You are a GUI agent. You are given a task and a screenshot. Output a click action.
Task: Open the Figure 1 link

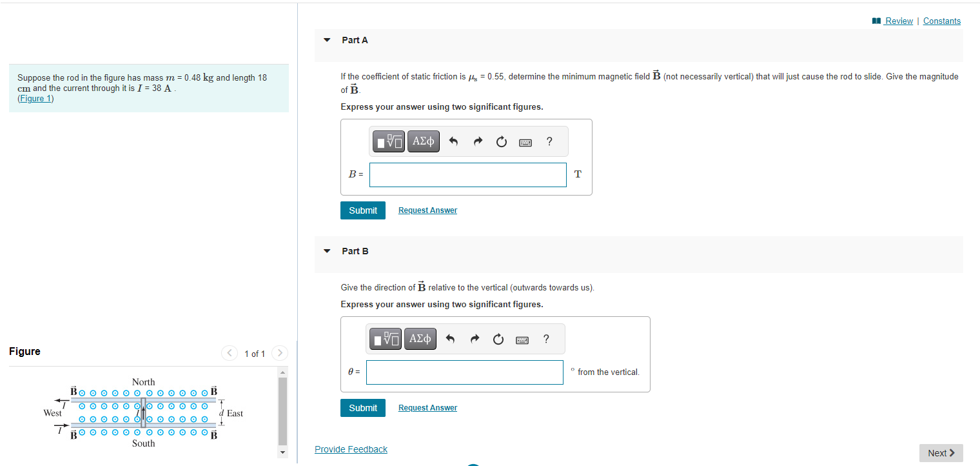[35, 98]
